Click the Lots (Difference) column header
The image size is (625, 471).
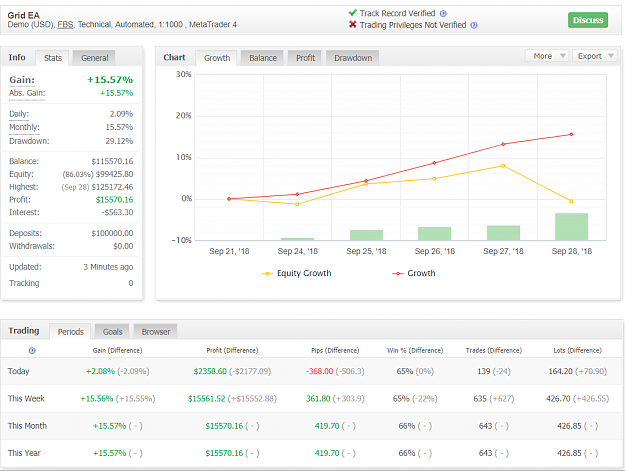point(578,351)
